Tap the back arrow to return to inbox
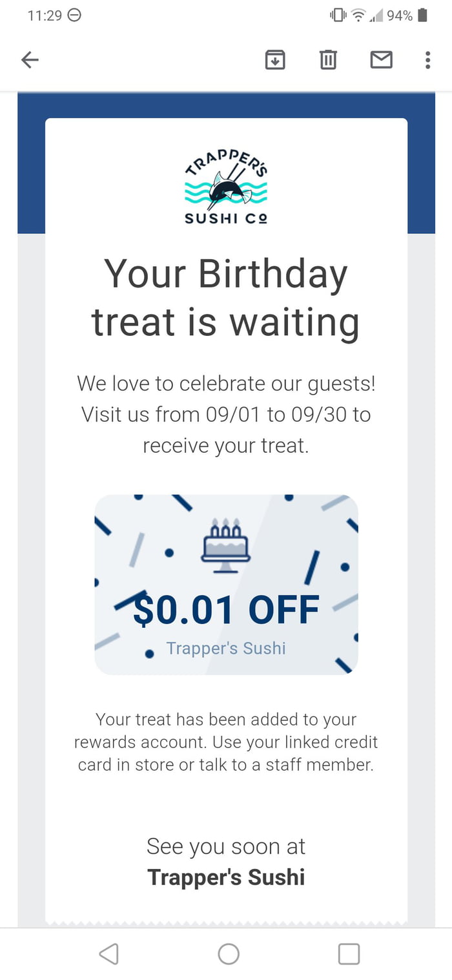The width and height of the screenshot is (452, 980). coord(29,59)
